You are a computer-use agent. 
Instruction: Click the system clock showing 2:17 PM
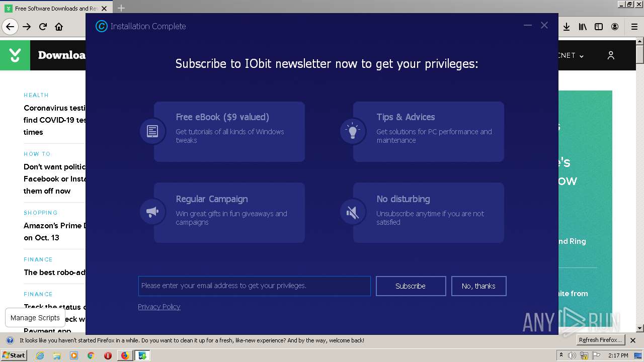[x=618, y=355]
